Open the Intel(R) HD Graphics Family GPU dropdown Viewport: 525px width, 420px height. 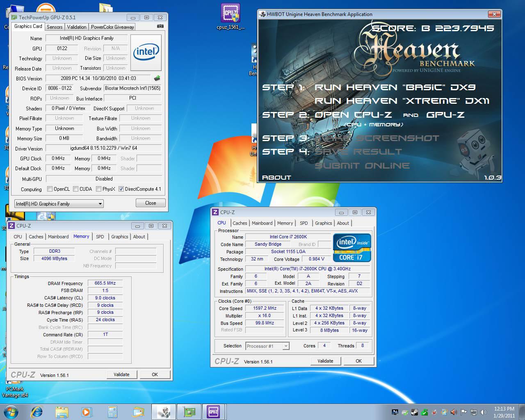(59, 203)
